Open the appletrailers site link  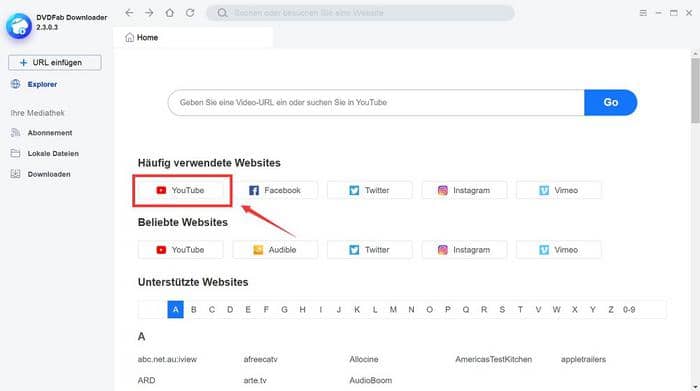pos(583,359)
